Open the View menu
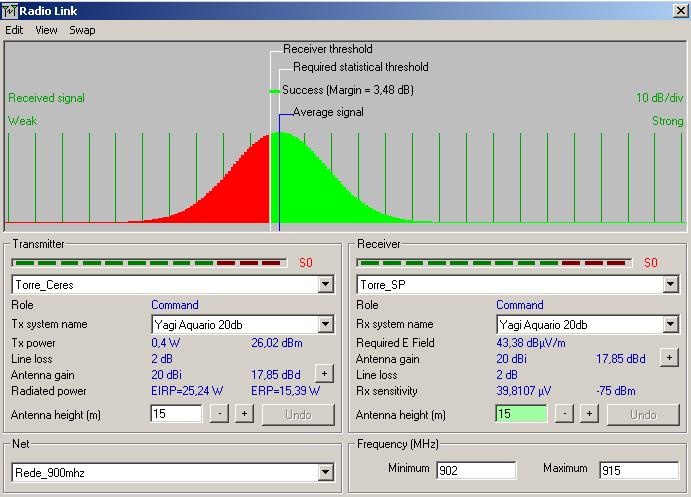The width and height of the screenshot is (691, 497). click(46, 30)
